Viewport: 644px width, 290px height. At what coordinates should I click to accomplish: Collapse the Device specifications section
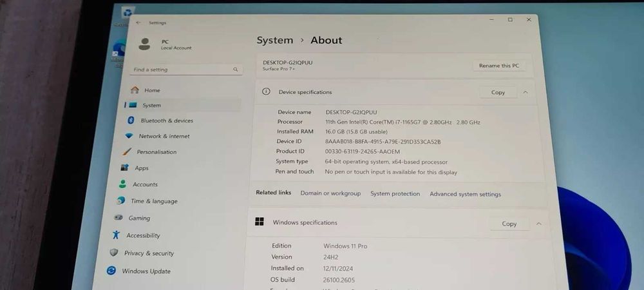coord(526,92)
